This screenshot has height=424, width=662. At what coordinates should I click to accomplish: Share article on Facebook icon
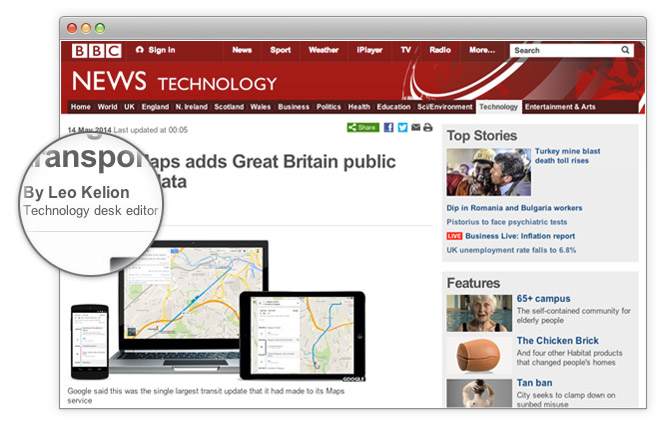click(388, 127)
